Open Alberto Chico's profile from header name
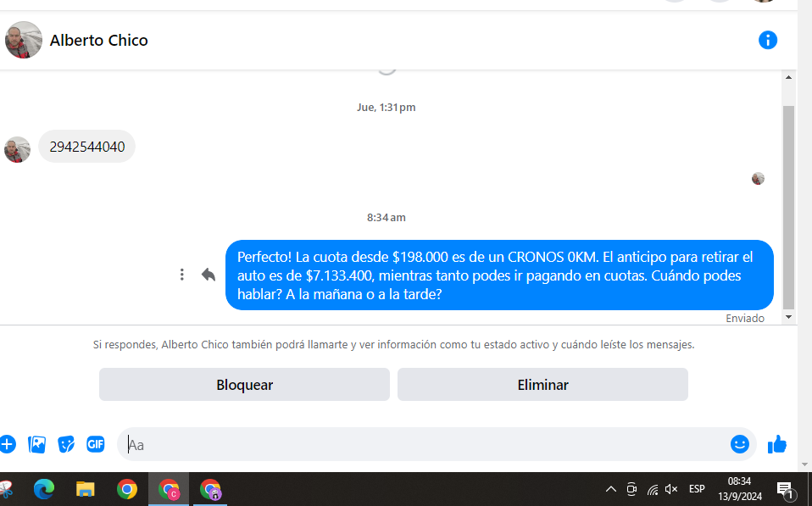This screenshot has height=506, width=812. tap(98, 40)
